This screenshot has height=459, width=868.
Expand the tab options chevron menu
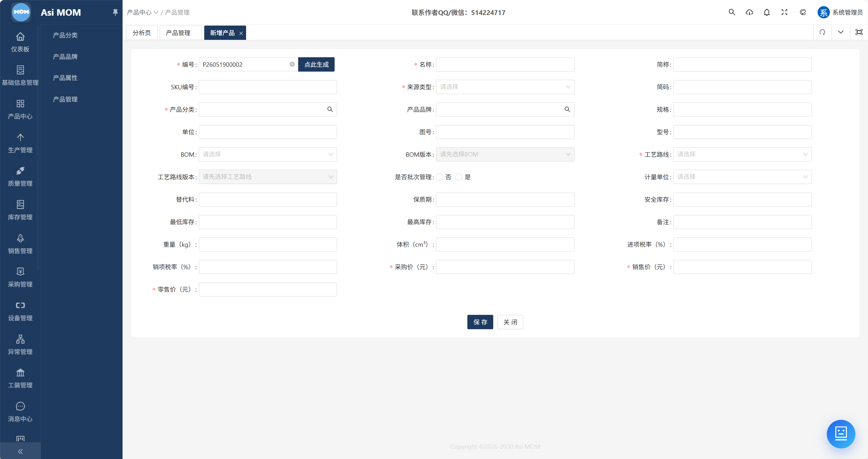tap(841, 32)
